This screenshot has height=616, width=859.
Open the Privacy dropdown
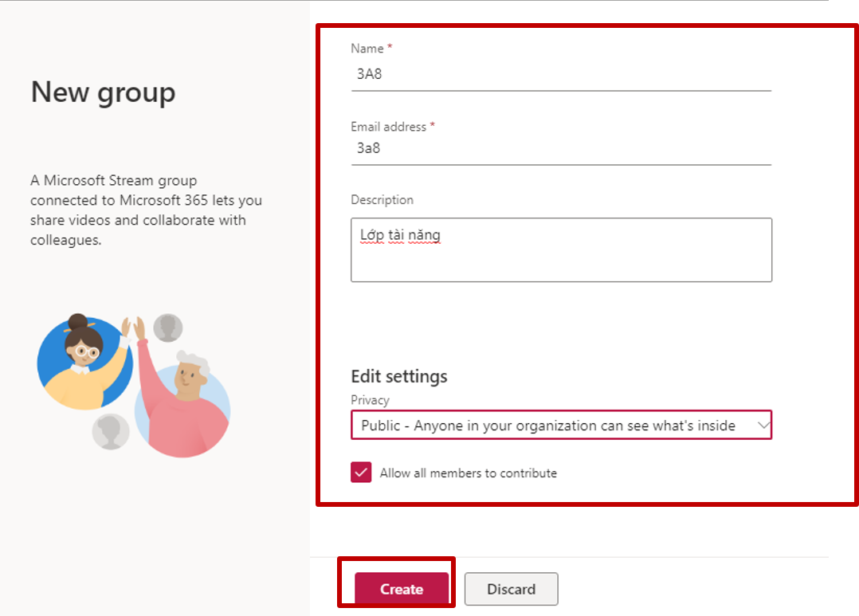point(550,426)
